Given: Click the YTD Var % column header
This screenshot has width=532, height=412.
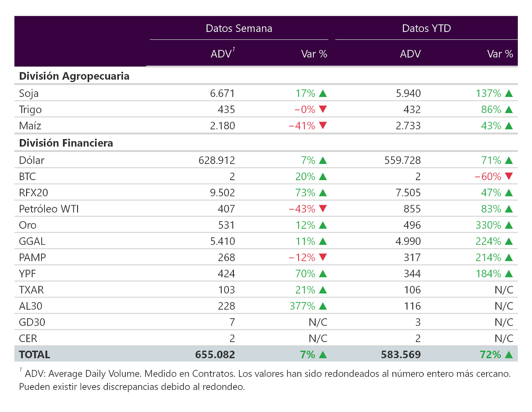Looking at the screenshot, I should (x=500, y=54).
